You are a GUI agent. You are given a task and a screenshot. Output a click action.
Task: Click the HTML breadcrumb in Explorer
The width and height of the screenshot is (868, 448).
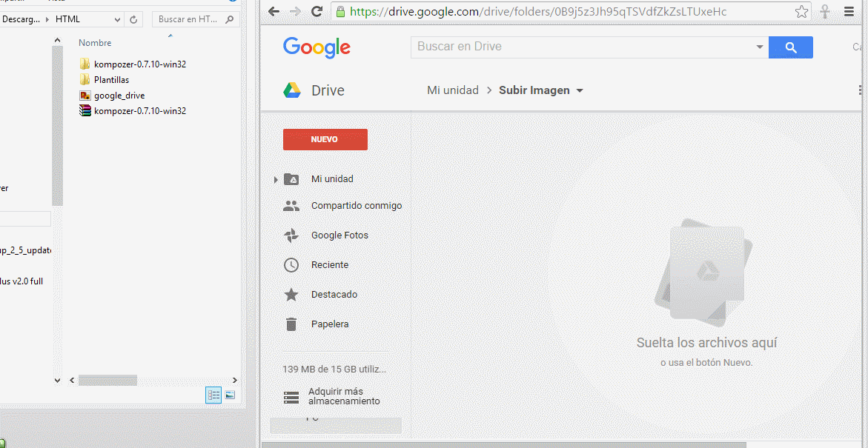67,19
